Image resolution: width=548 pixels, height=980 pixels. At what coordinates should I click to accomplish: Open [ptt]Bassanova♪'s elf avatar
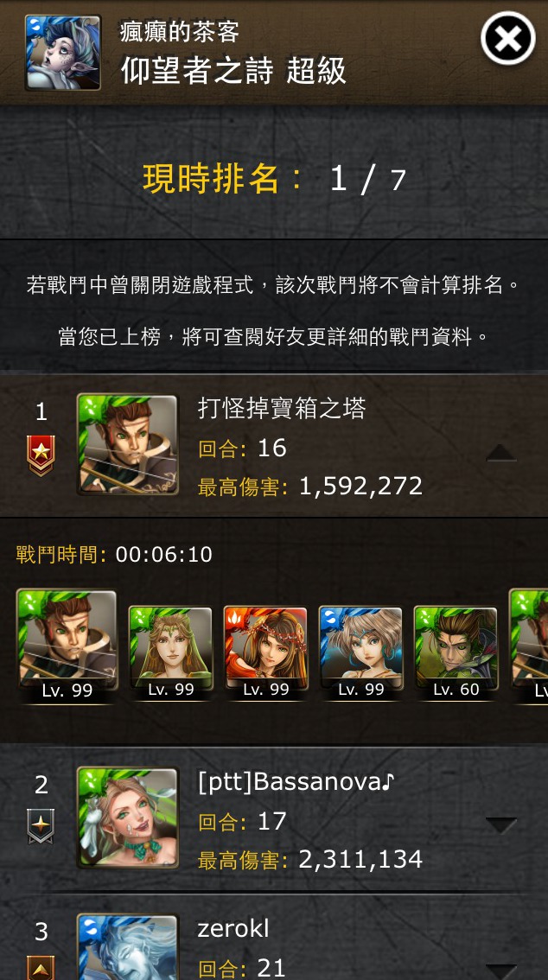coord(127,818)
